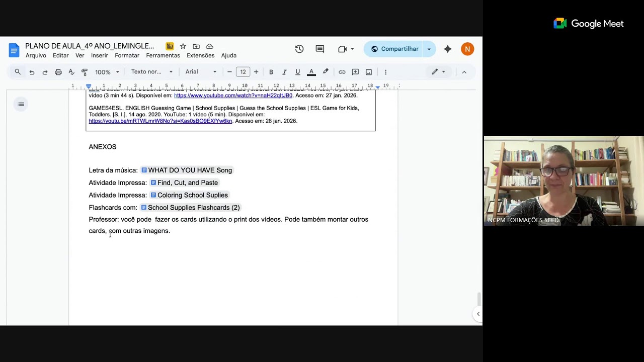Open Arquivo menu
The height and width of the screenshot is (362, 644).
pyautogui.click(x=36, y=56)
